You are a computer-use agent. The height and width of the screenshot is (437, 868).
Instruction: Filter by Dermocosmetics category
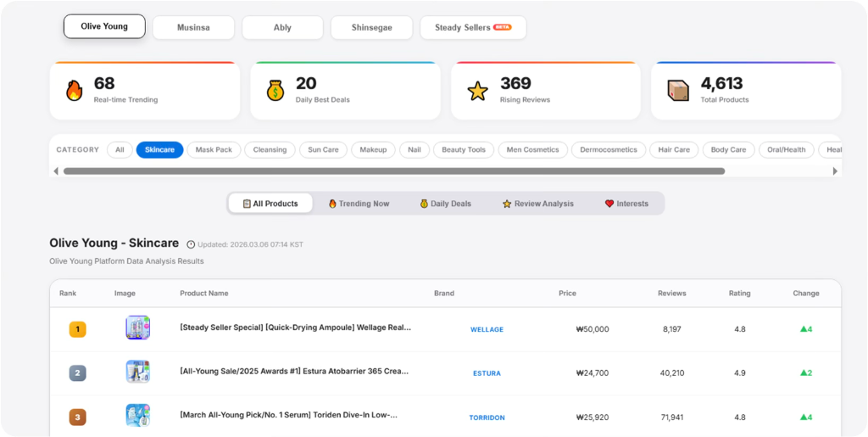[x=608, y=149]
